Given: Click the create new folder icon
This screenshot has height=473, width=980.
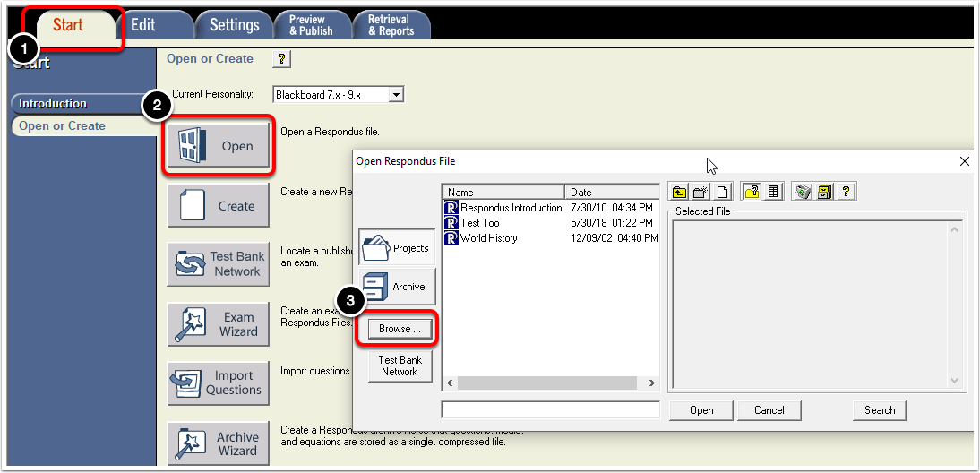Looking at the screenshot, I should 700,192.
